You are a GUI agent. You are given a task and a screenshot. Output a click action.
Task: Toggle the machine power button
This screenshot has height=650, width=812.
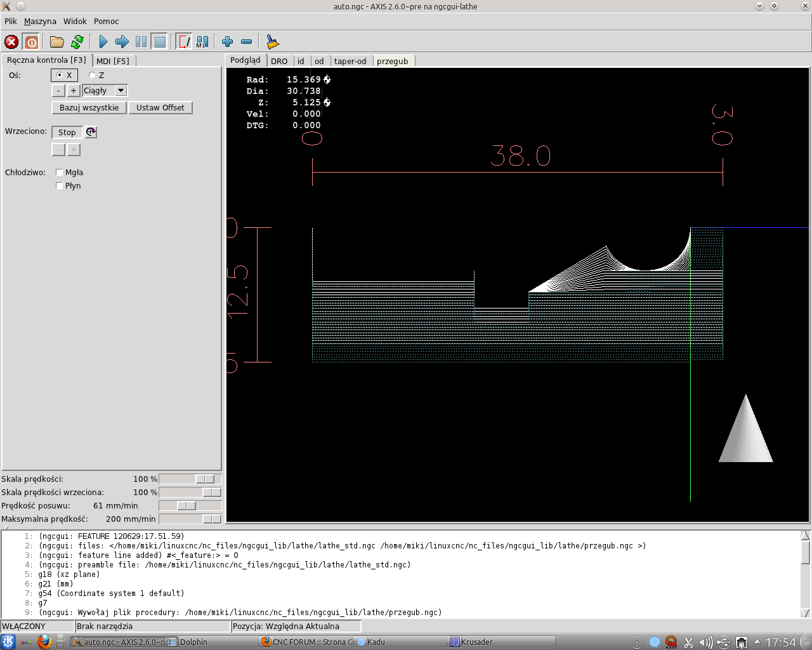click(x=31, y=42)
